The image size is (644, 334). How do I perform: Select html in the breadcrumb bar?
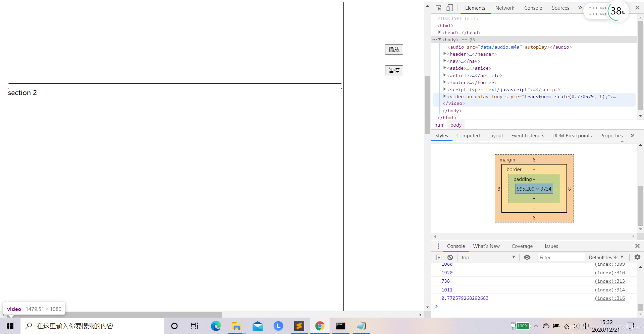click(x=439, y=125)
